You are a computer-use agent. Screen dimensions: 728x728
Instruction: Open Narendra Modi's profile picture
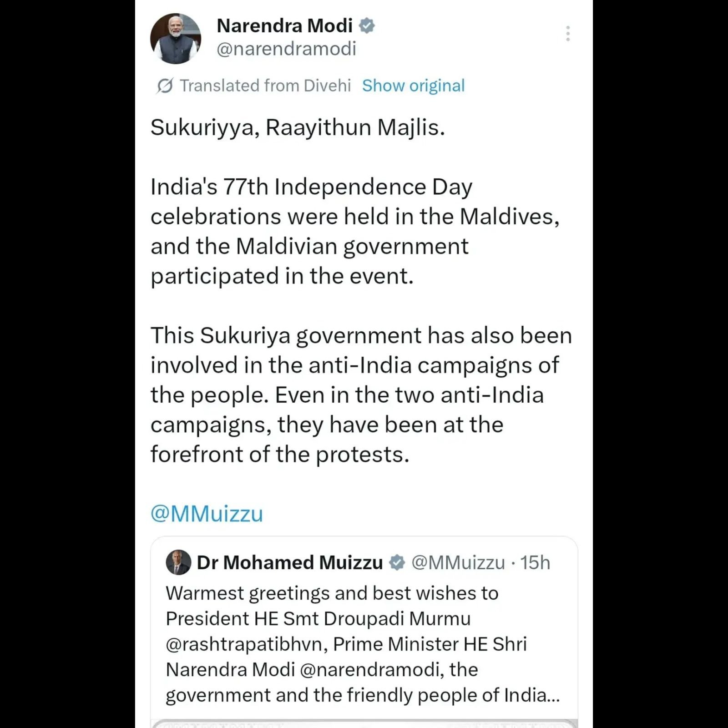[x=176, y=39]
